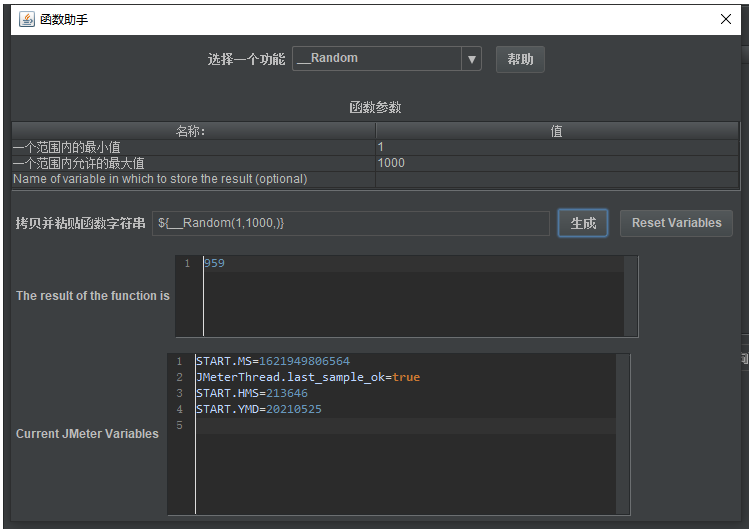Click the 名称 column header
The width and height of the screenshot is (752, 532).
click(194, 131)
